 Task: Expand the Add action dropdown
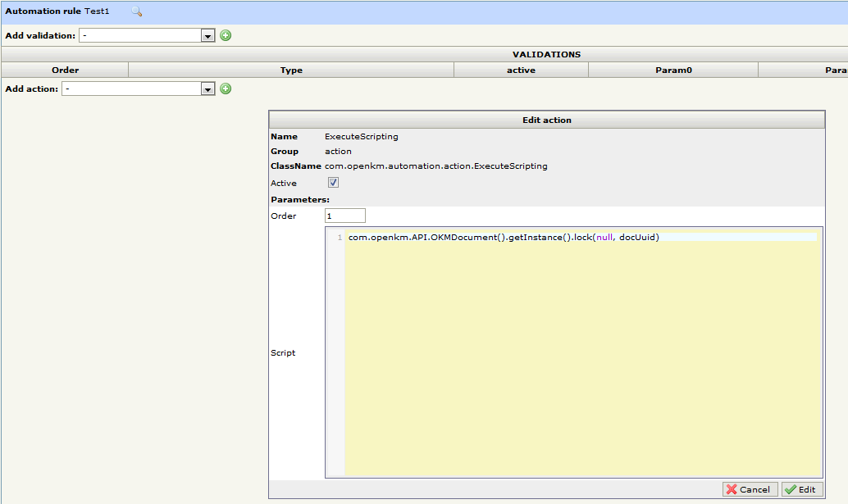coord(207,89)
